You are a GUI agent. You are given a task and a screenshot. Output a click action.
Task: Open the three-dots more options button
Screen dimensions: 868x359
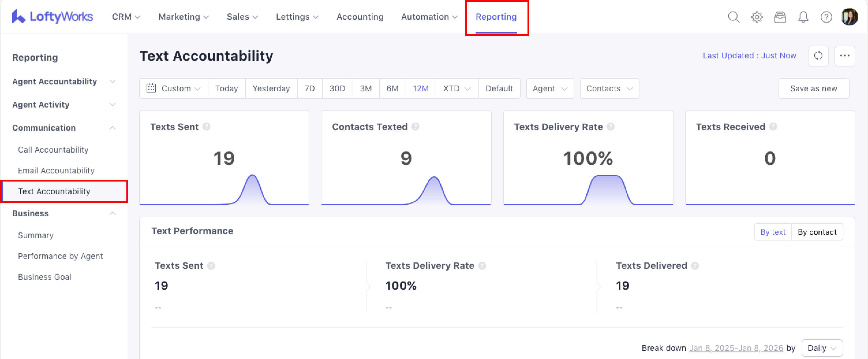pos(844,56)
